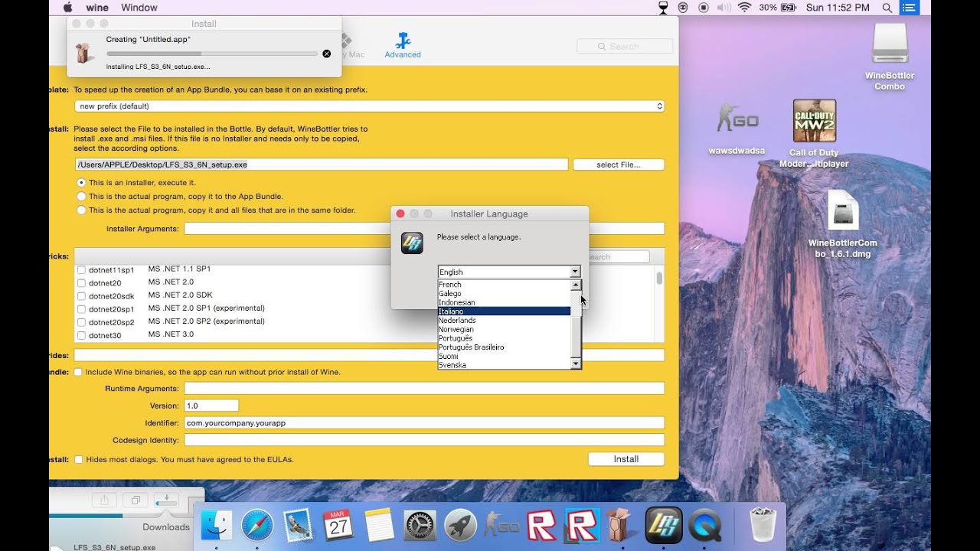The width and height of the screenshot is (980, 551).
Task: Open Spotlight search magnifier icon
Action: point(887,8)
